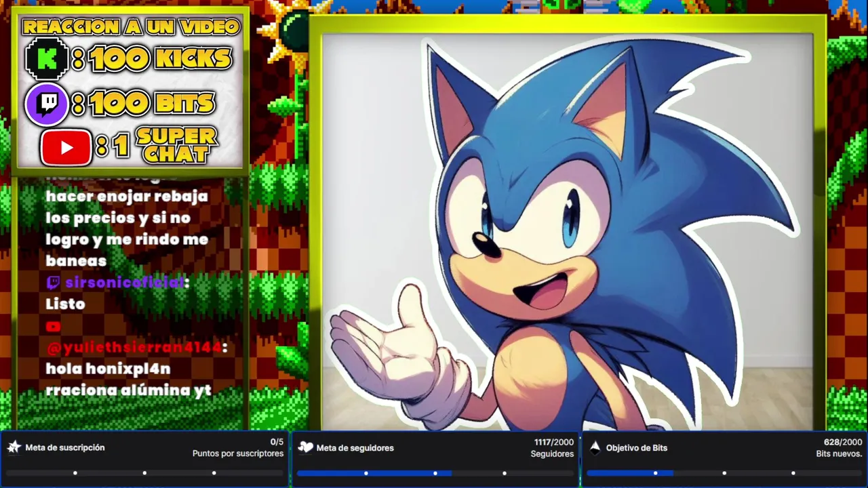Viewport: 868px width, 488px height.
Task: Click the small YouTube icon above yuliethsierran4144
Action: [x=53, y=326]
